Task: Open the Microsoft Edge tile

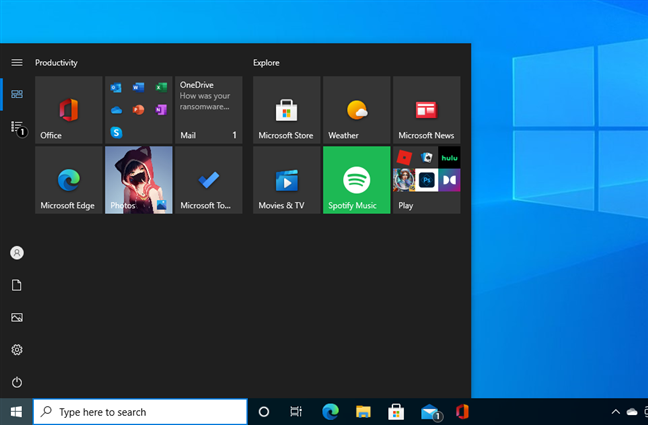Action: tap(69, 180)
